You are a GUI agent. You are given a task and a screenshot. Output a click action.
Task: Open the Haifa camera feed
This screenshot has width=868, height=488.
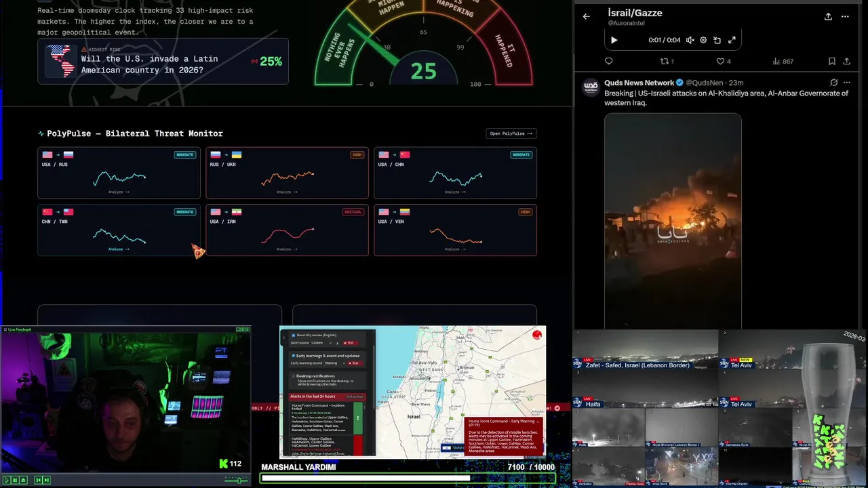[x=645, y=390]
